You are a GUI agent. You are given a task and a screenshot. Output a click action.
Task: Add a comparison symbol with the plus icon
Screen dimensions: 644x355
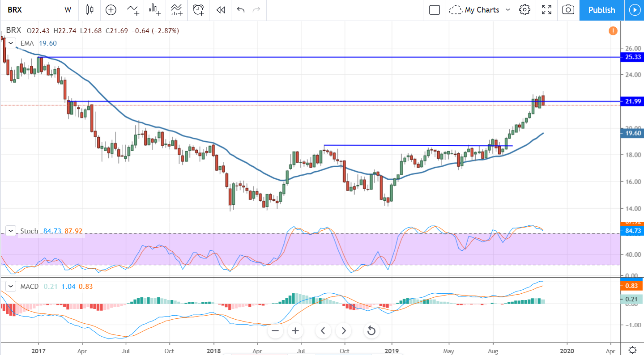(x=111, y=10)
